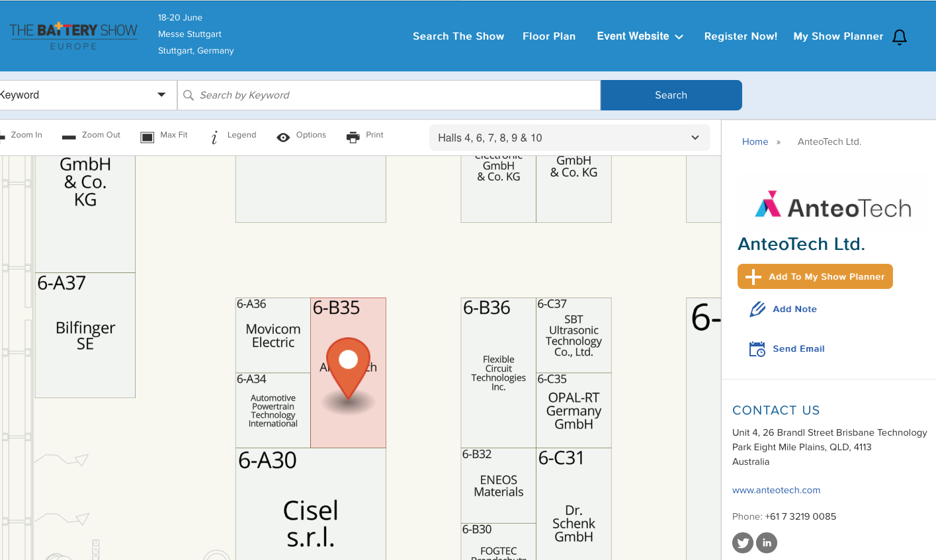
Task: Click the CONTACT US heading
Action: 776,411
